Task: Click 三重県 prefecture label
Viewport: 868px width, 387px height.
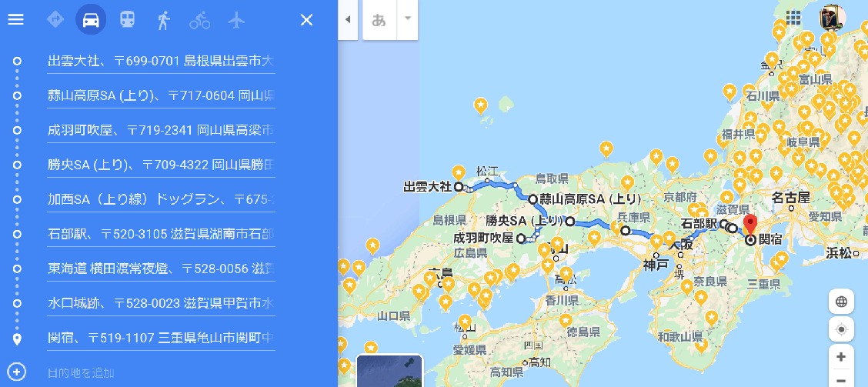Action: (x=764, y=285)
